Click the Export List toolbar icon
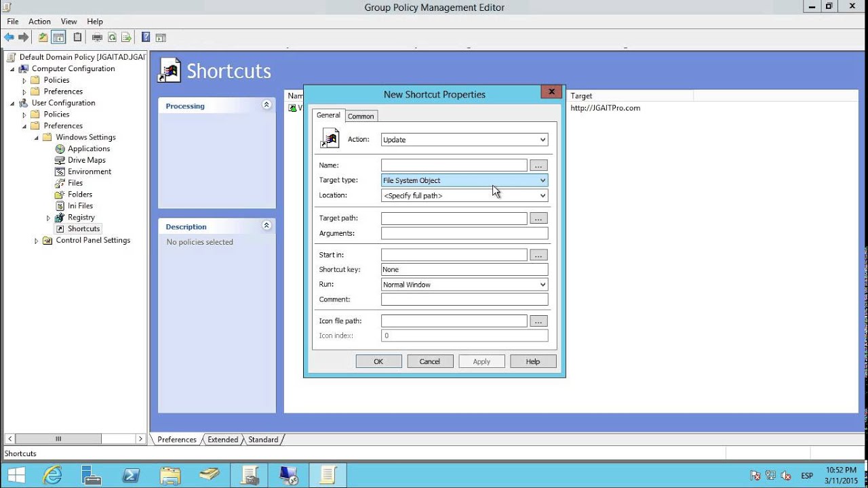868x488 pixels. tap(126, 37)
